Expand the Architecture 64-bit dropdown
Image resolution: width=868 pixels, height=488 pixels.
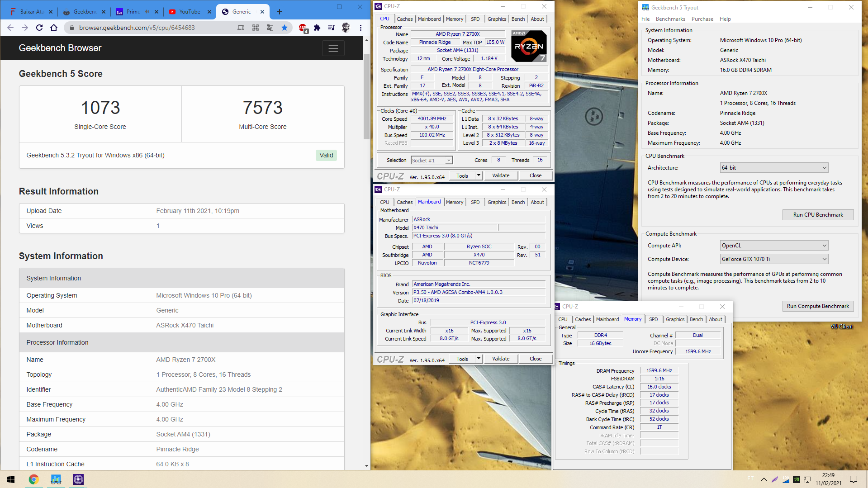(x=774, y=168)
